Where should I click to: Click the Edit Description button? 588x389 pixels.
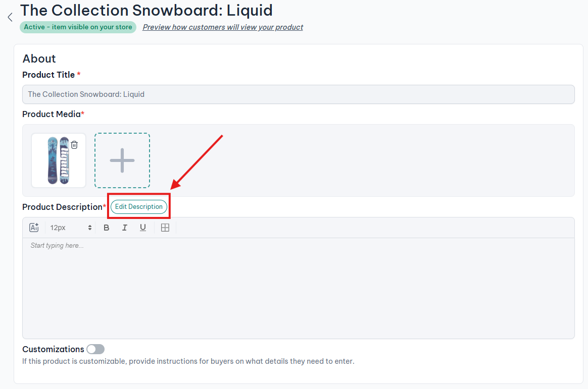[139, 207]
